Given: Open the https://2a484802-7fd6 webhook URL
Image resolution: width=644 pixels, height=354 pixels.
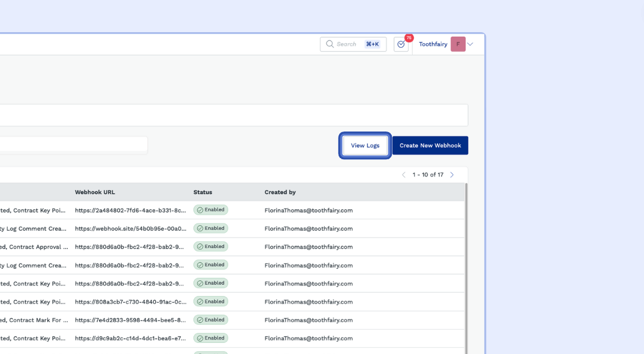Looking at the screenshot, I should 130,210.
